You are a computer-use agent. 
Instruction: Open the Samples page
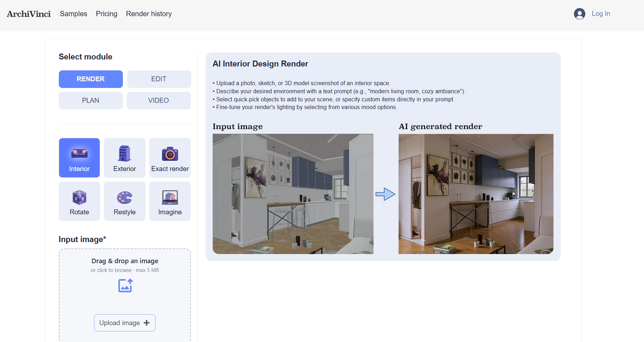coord(73,14)
